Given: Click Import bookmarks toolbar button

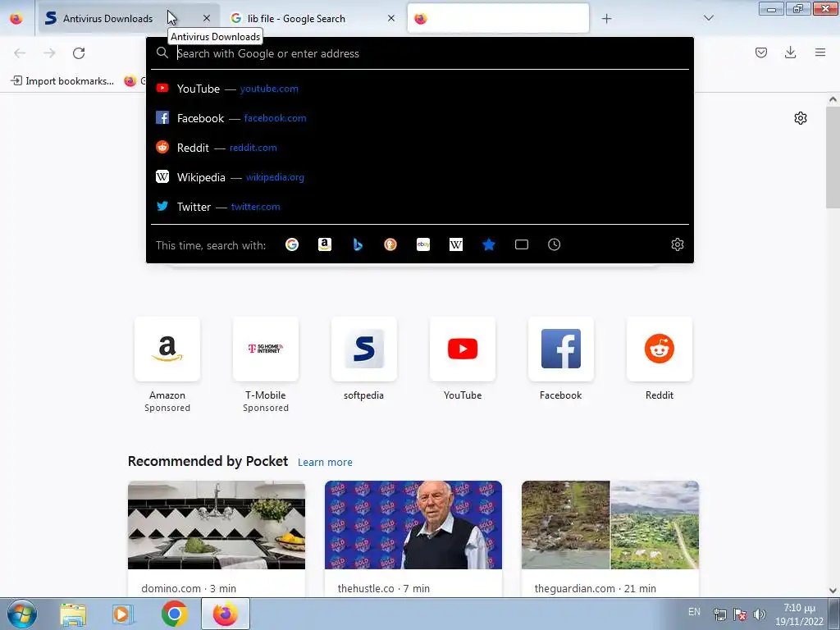Looking at the screenshot, I should coord(62,81).
